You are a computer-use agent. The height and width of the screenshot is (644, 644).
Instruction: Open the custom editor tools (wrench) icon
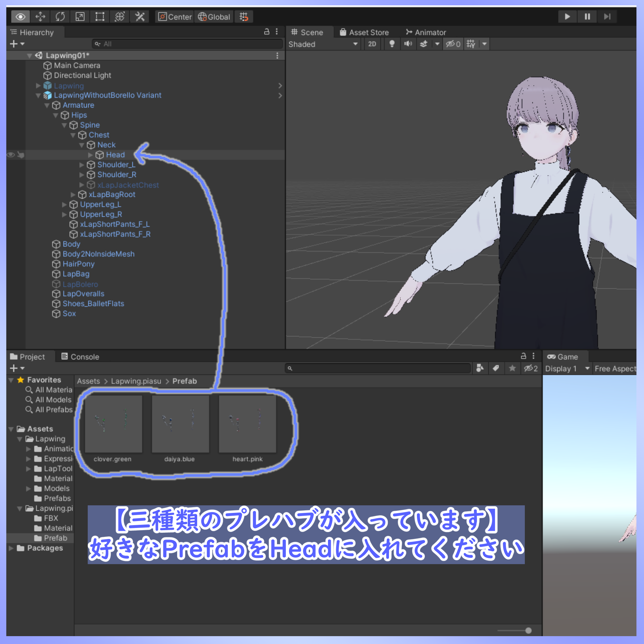pos(139,16)
